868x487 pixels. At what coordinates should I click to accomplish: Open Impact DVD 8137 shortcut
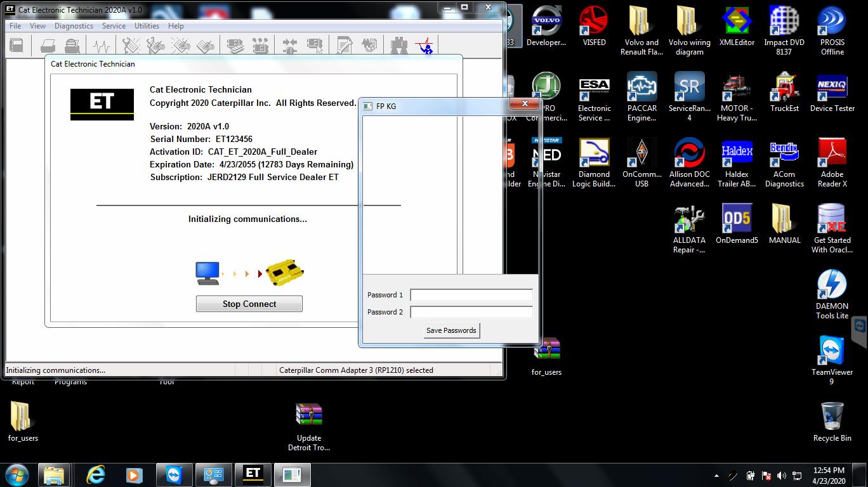click(784, 30)
